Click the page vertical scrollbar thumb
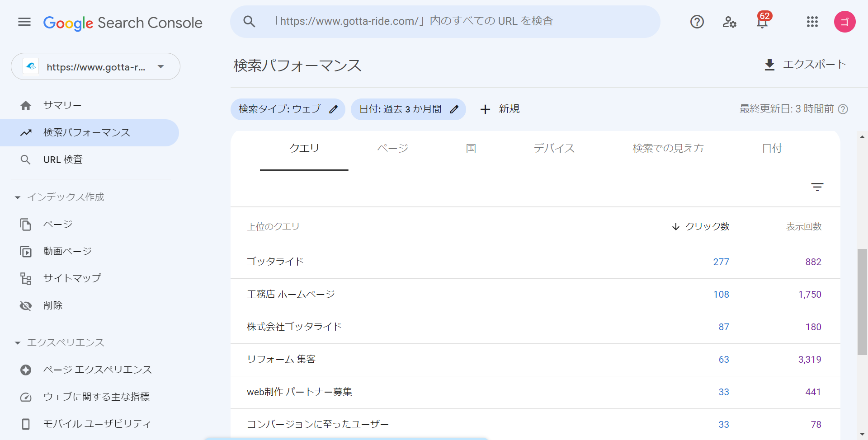Image resolution: width=868 pixels, height=440 pixels. [862, 302]
